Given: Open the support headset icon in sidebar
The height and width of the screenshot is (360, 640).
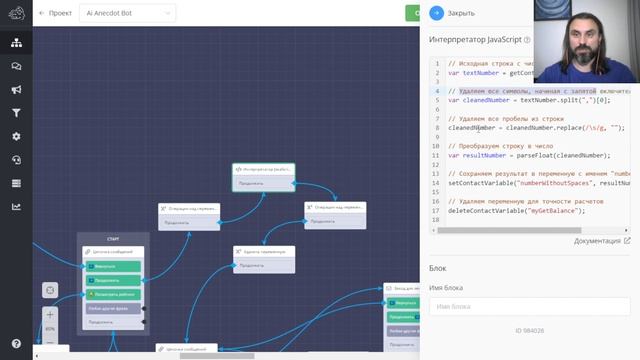Looking at the screenshot, I should 16,160.
